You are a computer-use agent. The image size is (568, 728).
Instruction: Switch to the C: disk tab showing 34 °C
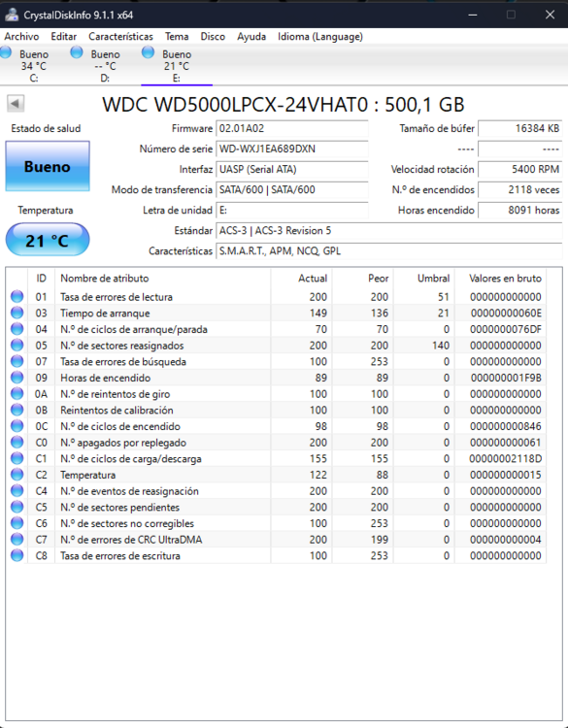point(34,65)
